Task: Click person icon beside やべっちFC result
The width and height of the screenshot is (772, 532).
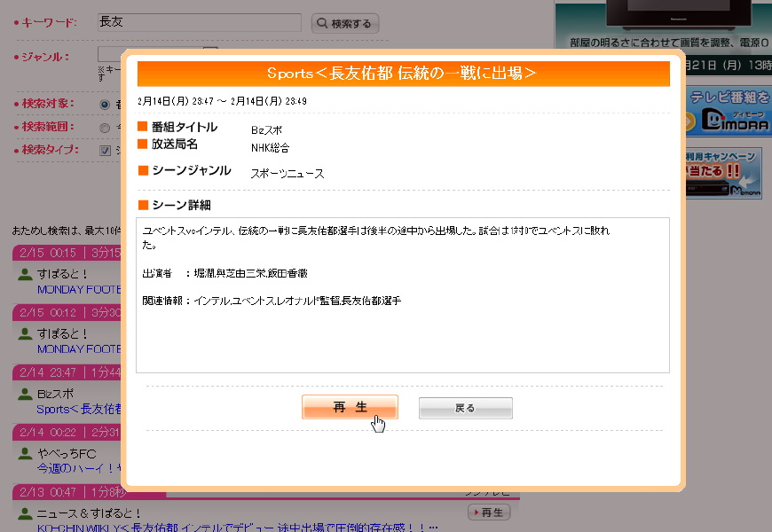Action: click(x=25, y=453)
